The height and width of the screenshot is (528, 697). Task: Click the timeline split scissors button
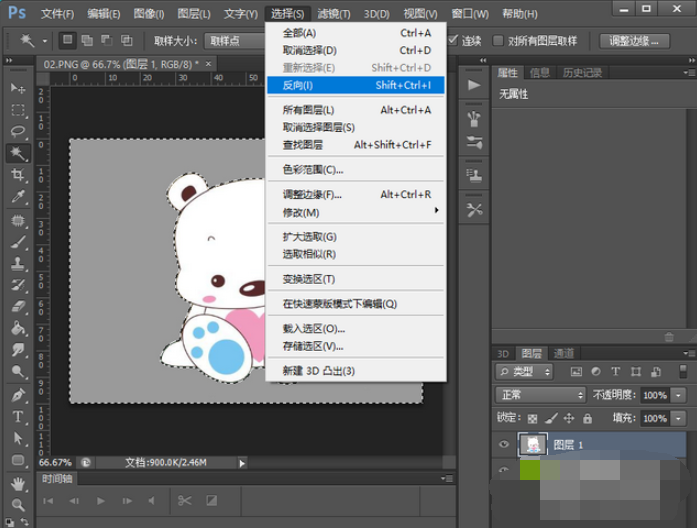point(185,501)
